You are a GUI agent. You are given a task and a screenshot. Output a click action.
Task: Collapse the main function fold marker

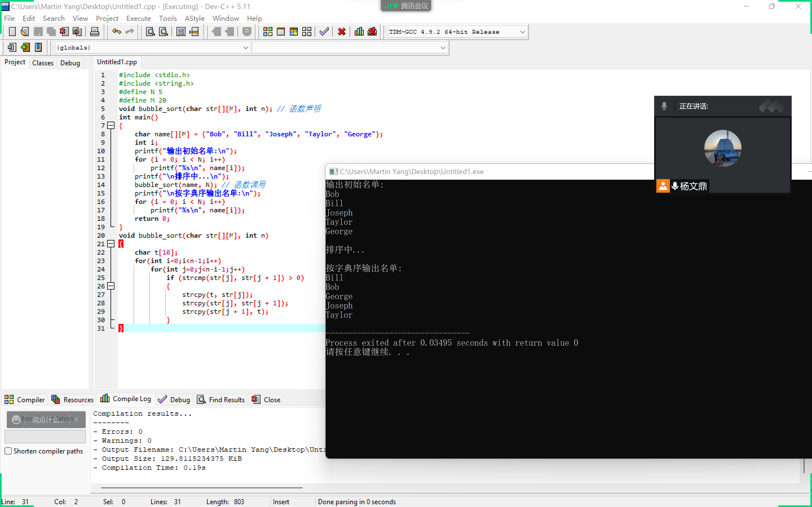click(x=111, y=126)
